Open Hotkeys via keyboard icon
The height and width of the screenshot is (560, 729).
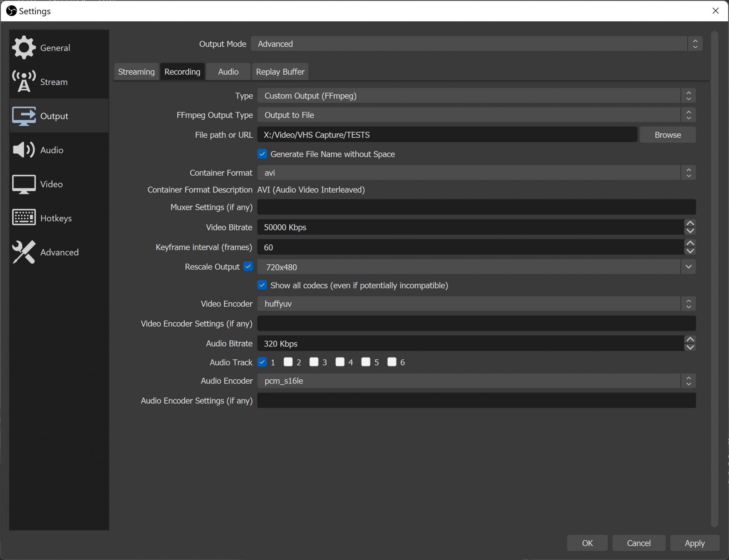[x=23, y=217]
